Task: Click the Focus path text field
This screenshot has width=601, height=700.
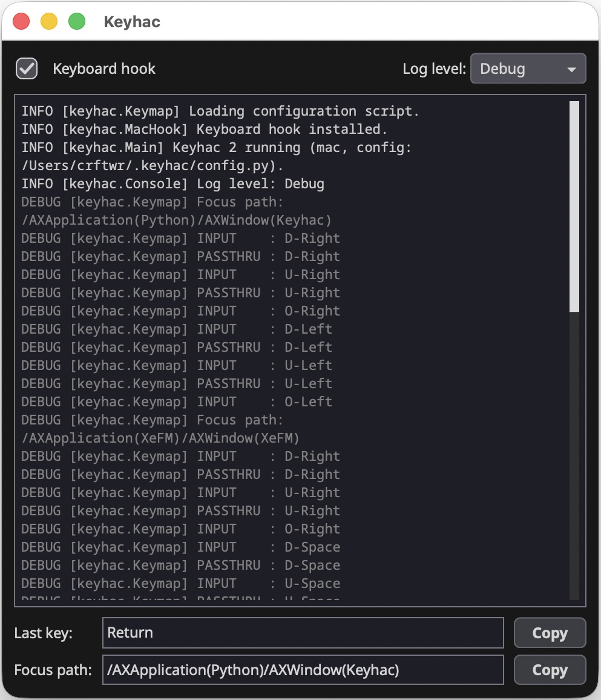Action: click(303, 670)
